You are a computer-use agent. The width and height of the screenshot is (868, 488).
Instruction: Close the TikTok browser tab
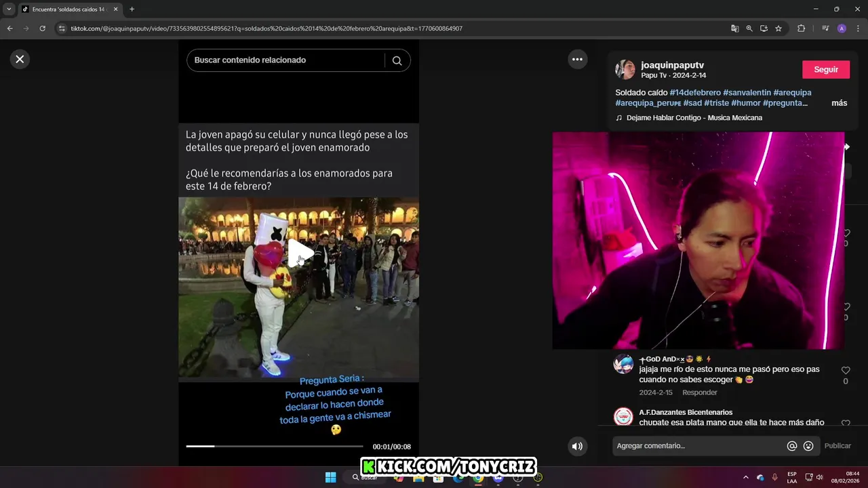coord(116,9)
